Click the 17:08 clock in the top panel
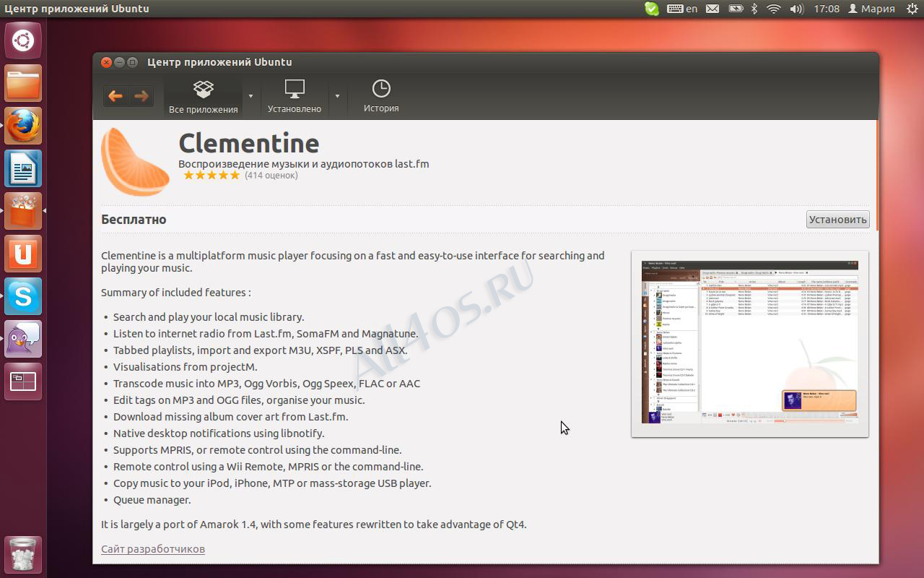Screen dimensions: 924x578 (827, 9)
